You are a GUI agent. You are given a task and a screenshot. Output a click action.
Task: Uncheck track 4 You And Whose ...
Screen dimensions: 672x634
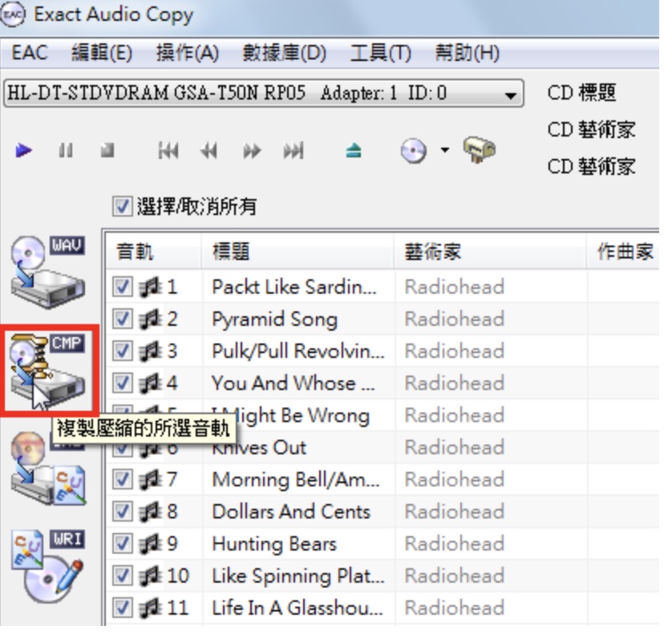pos(122,383)
